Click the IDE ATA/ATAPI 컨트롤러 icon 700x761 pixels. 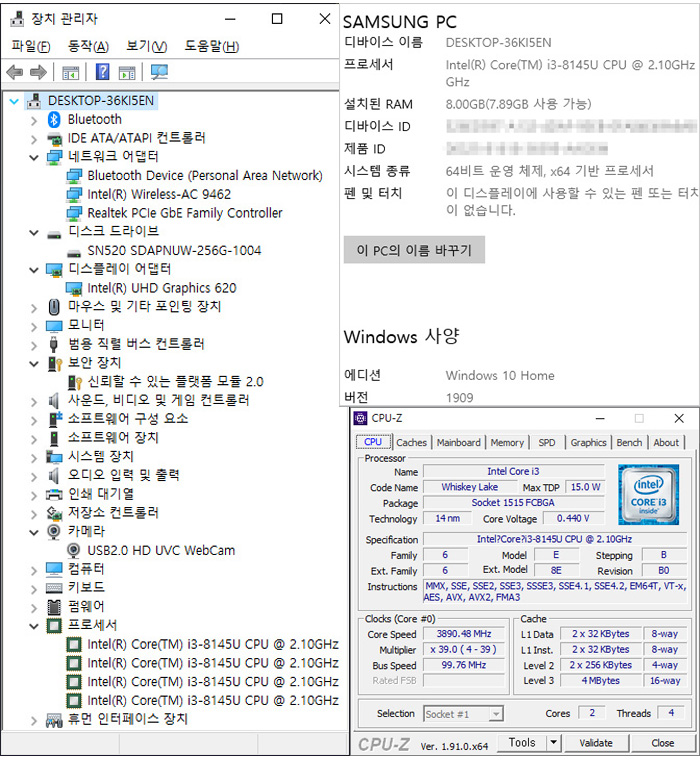point(54,139)
